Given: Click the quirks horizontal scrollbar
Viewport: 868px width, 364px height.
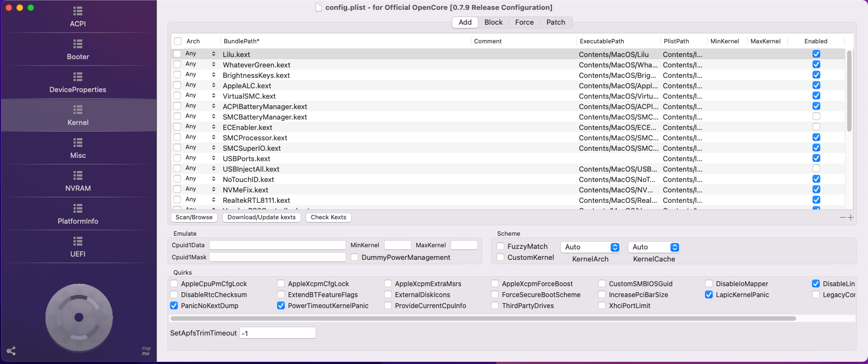Looking at the screenshot, I should pos(483,318).
